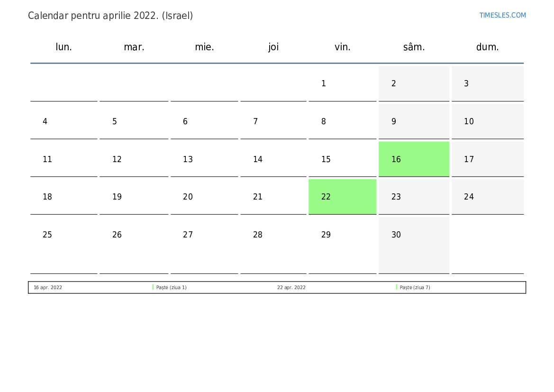Click the 'dum.' weekday header

coord(487,47)
